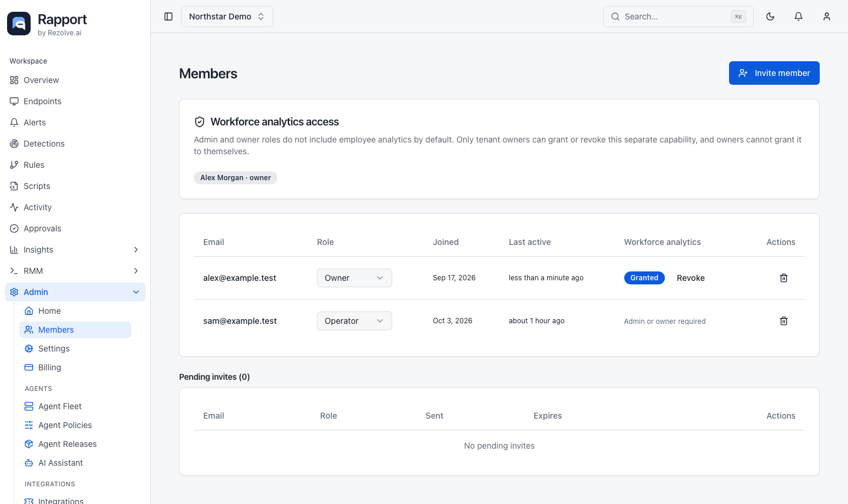Open notifications bell icon
The width and height of the screenshot is (848, 504).
(x=799, y=16)
